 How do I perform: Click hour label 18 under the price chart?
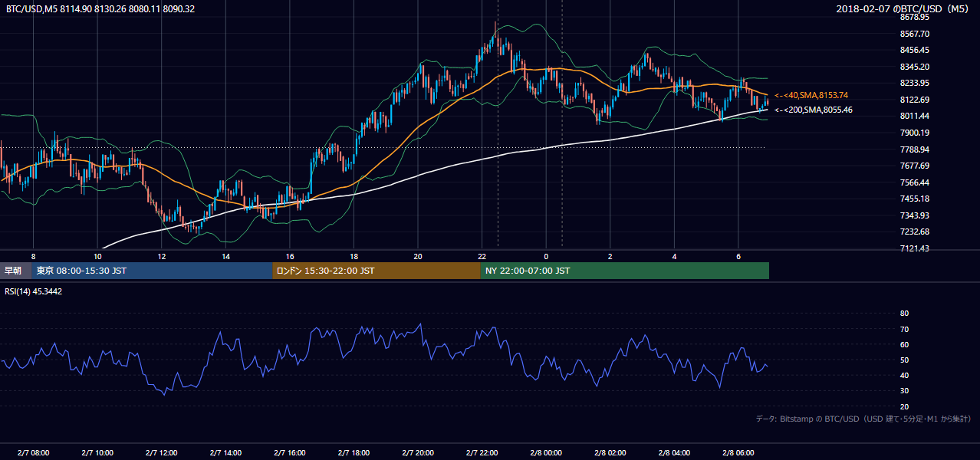click(354, 256)
